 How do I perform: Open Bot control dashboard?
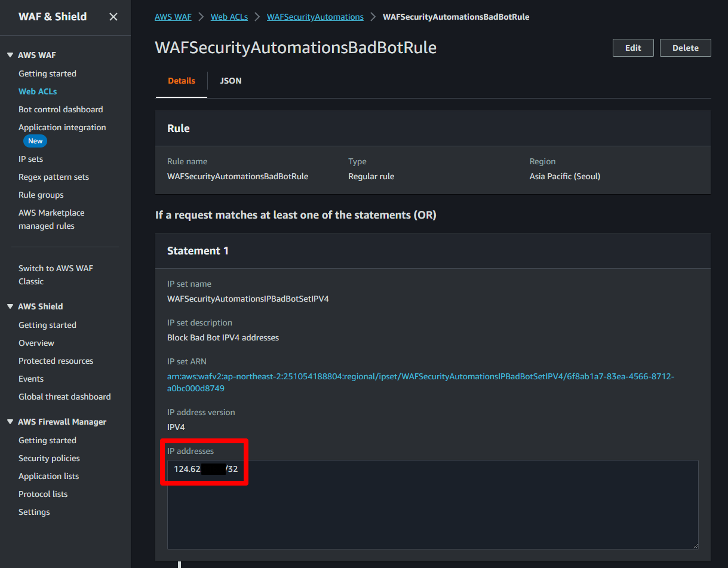tap(60, 109)
